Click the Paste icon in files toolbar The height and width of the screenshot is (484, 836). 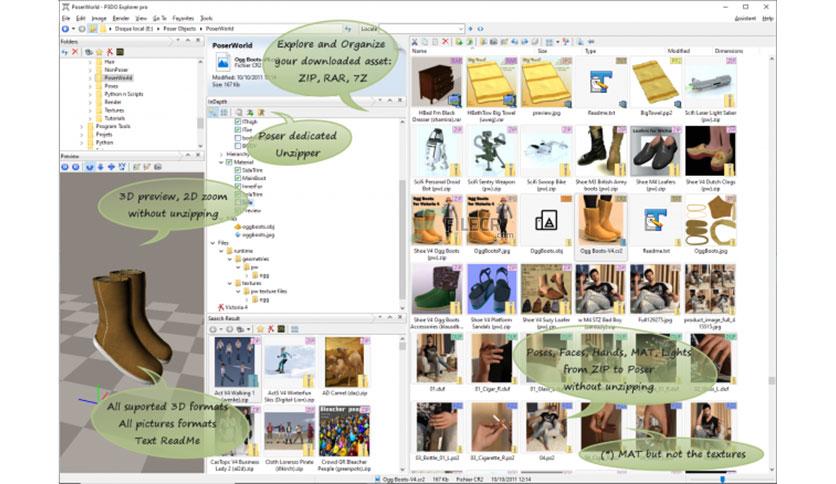point(435,42)
